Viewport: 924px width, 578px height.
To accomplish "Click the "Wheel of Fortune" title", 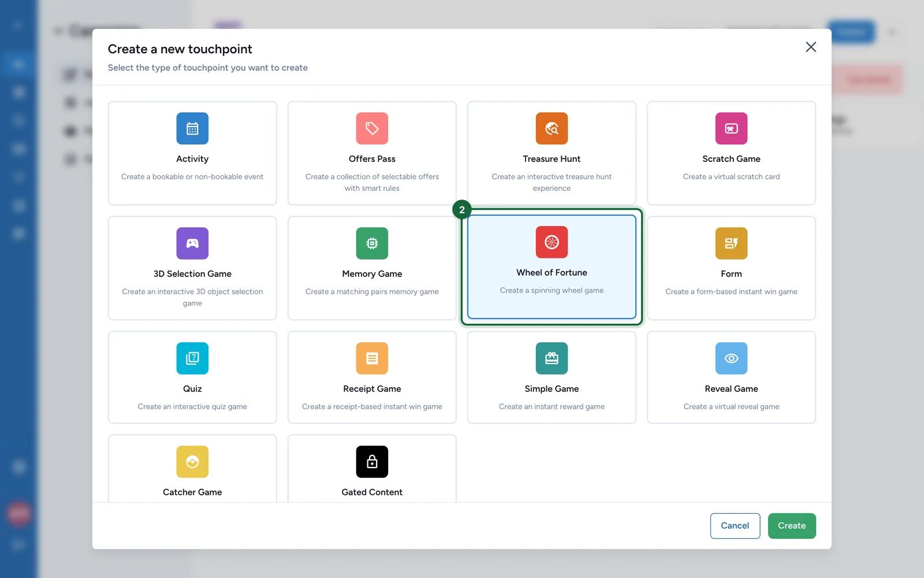I will coord(552,273).
